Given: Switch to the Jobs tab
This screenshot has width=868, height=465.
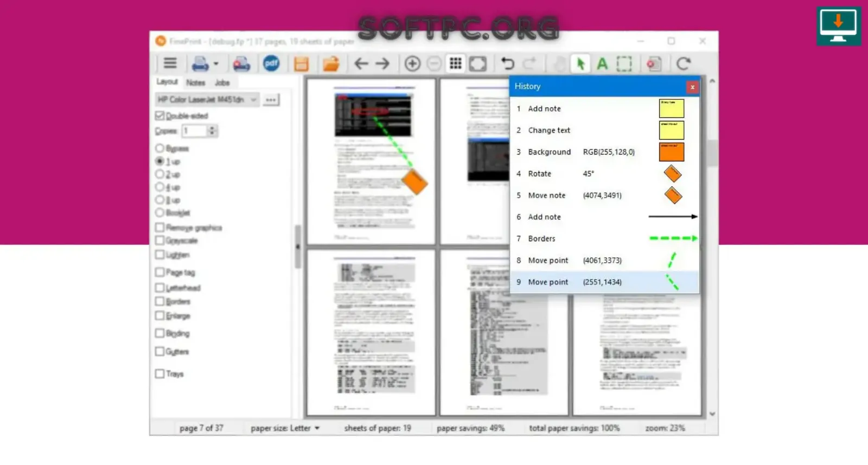Looking at the screenshot, I should (222, 82).
